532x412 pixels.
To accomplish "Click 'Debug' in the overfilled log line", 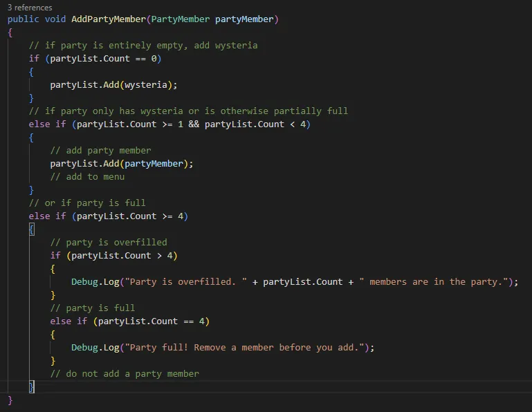I will coord(84,282).
